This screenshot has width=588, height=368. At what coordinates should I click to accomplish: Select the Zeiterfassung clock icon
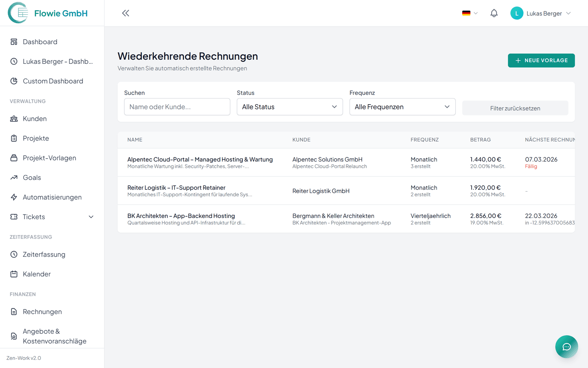13,254
